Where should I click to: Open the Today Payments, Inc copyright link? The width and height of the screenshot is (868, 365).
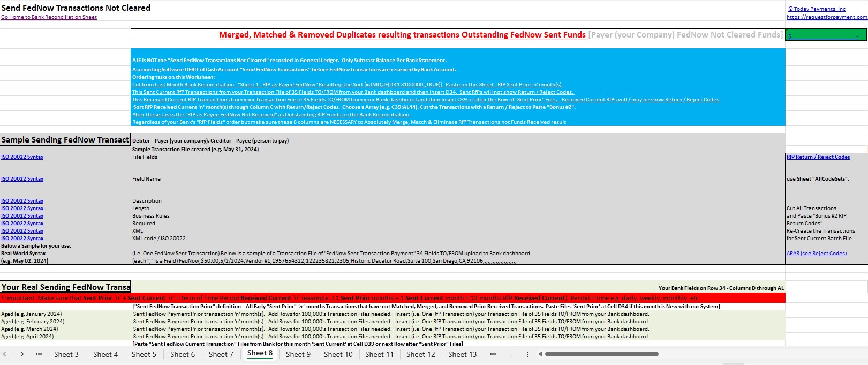click(817, 9)
